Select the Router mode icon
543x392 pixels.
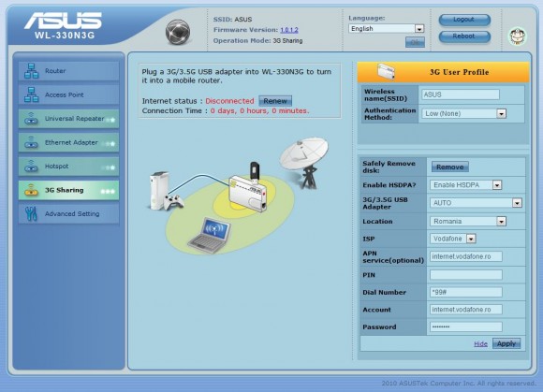31,71
